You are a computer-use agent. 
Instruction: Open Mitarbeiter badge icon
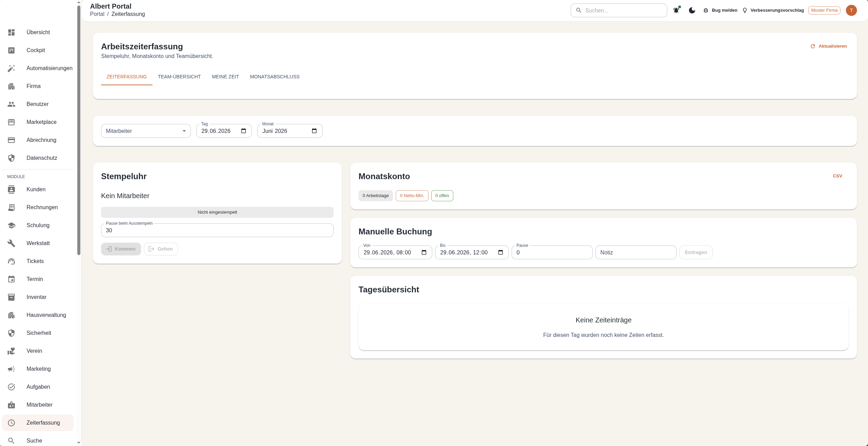(x=11, y=405)
